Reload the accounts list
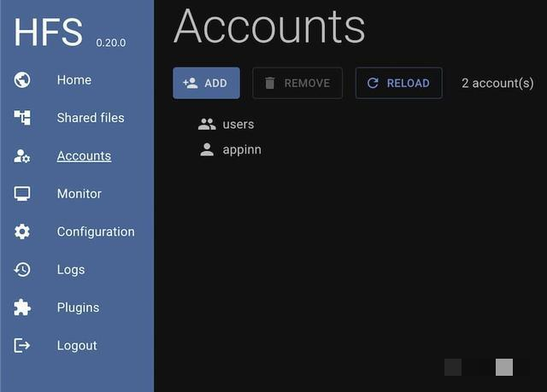The image size is (547, 392). tap(398, 83)
